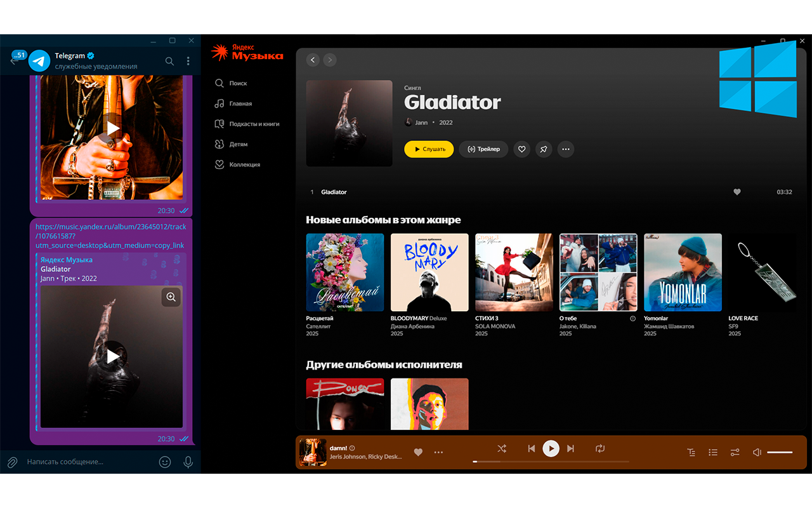
Task: Open artist Диана Арбенина link
Action: (412, 326)
